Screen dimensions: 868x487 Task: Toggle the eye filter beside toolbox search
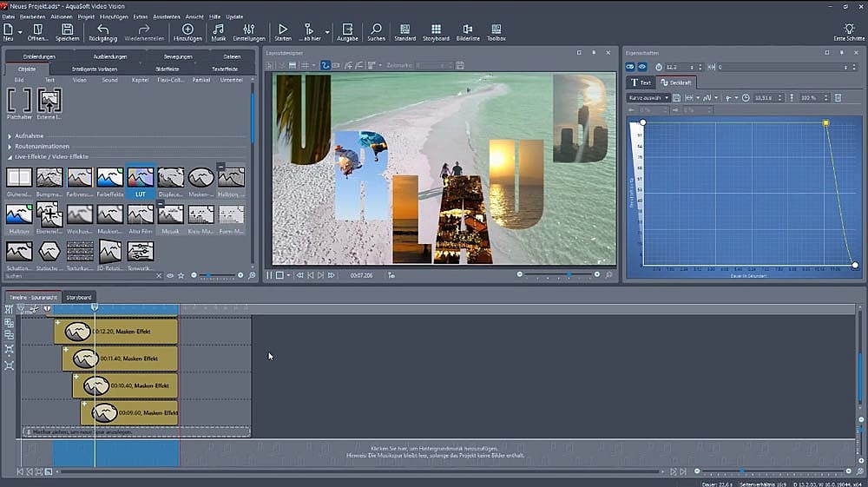169,276
